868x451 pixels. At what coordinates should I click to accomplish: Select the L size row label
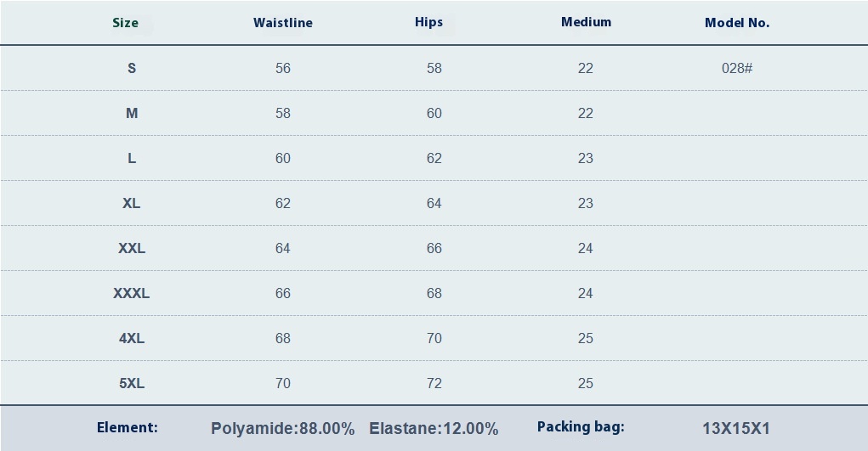tap(132, 158)
